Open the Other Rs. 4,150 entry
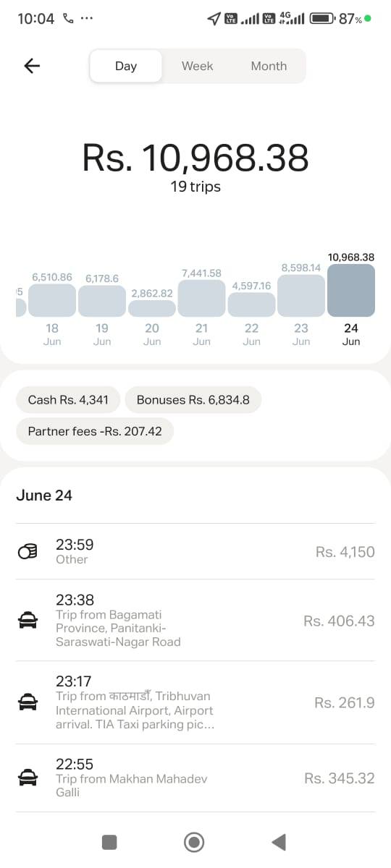The image size is (391, 868). click(x=195, y=552)
